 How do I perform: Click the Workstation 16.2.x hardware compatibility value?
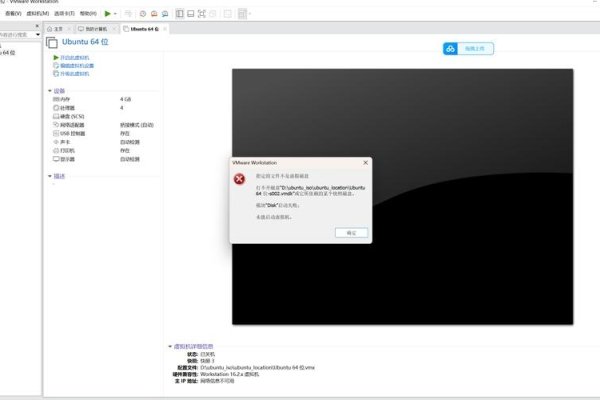(230, 374)
